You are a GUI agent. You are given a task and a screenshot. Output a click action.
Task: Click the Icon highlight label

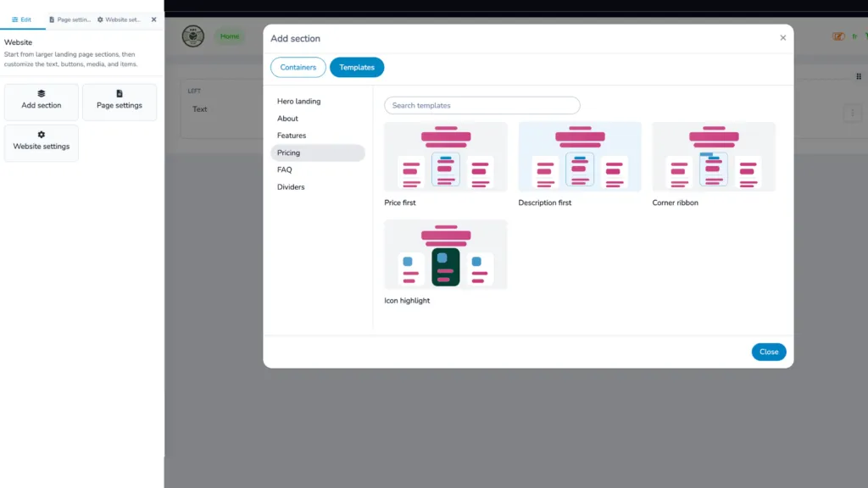tap(407, 301)
